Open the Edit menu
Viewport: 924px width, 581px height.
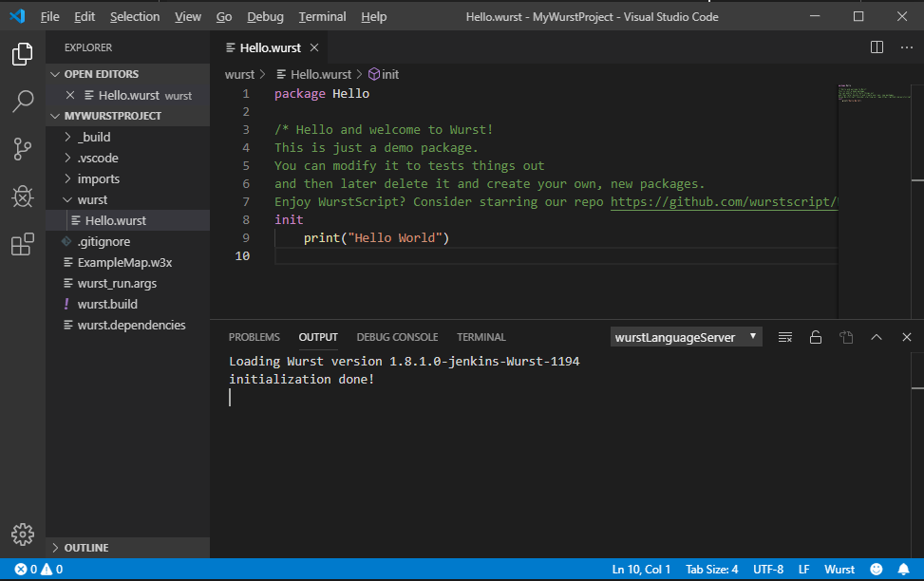[85, 16]
